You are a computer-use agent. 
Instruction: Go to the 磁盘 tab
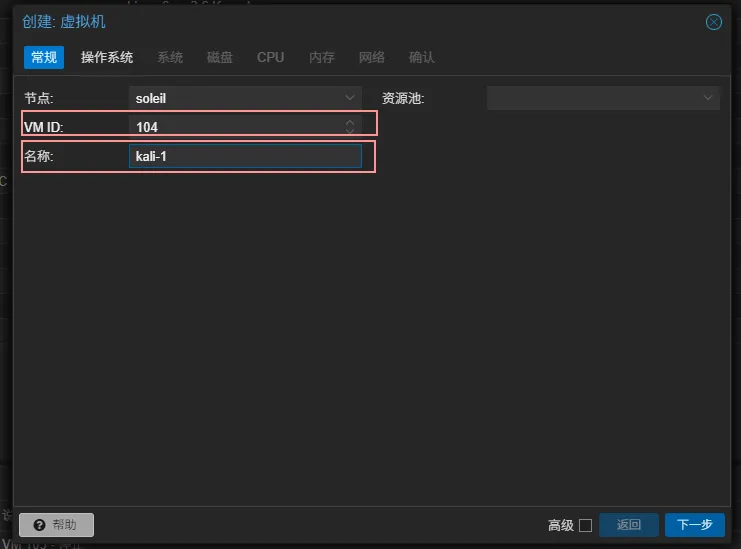coord(220,57)
